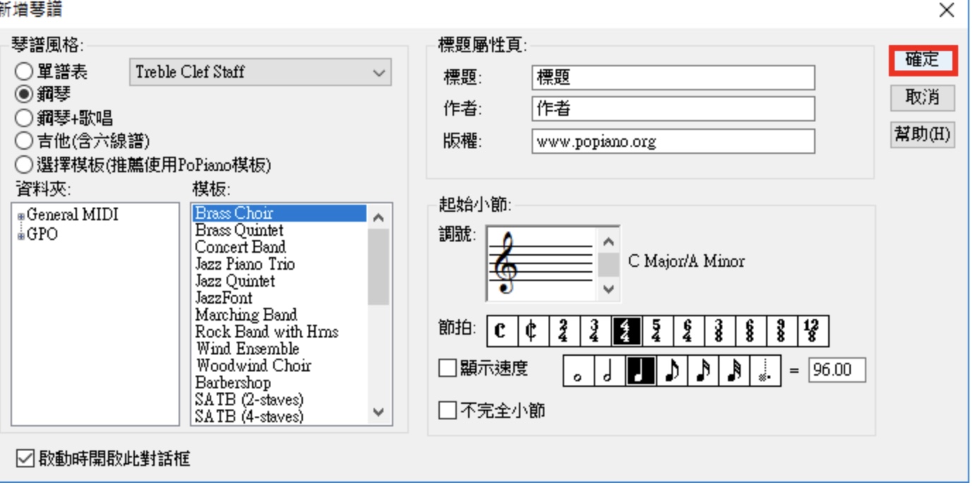Click key signature scroll up arrow
Screen dimensions: 980x490
tap(609, 241)
